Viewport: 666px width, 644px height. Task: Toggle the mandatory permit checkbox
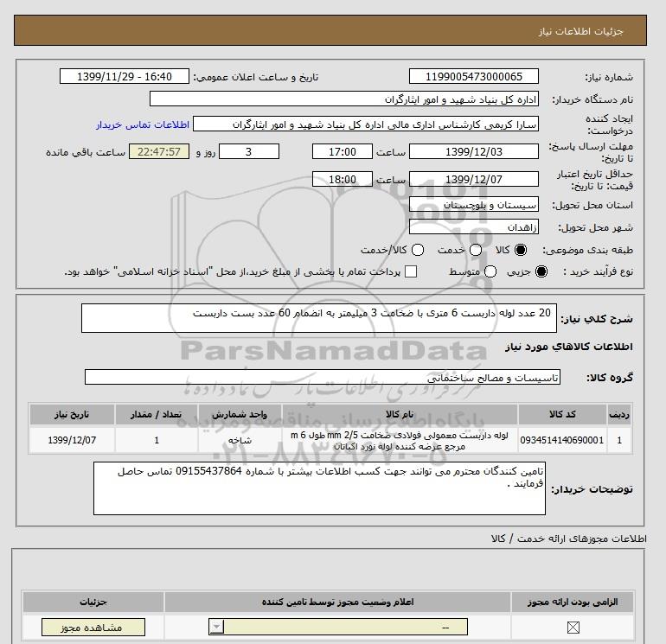[573, 627]
